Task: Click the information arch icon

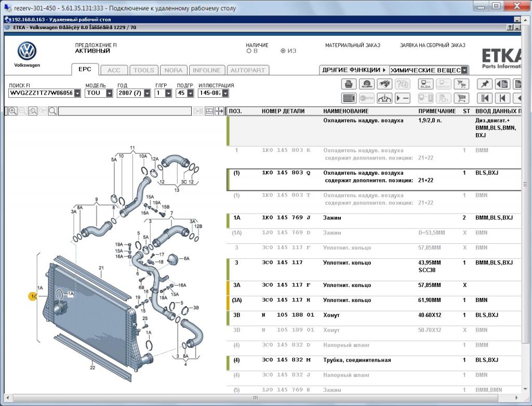Action: (384, 98)
